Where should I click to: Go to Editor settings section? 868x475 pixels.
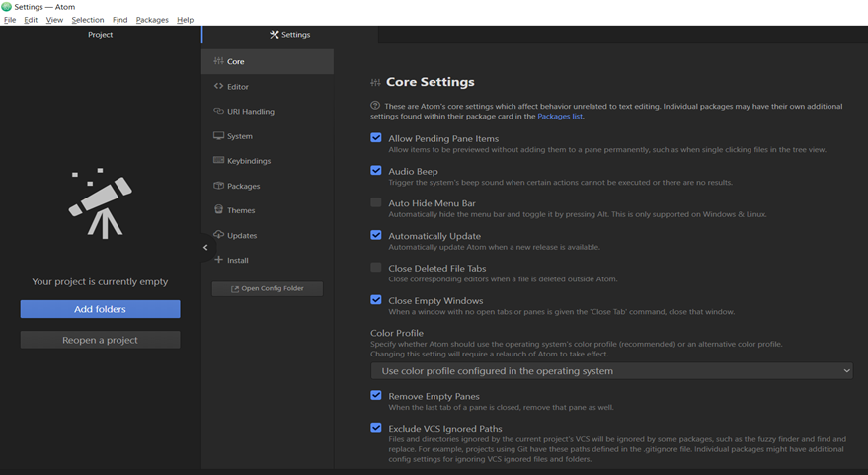pos(268,86)
